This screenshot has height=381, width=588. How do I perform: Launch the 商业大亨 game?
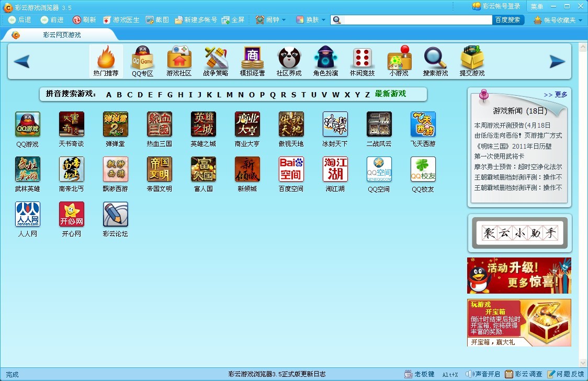point(247,124)
